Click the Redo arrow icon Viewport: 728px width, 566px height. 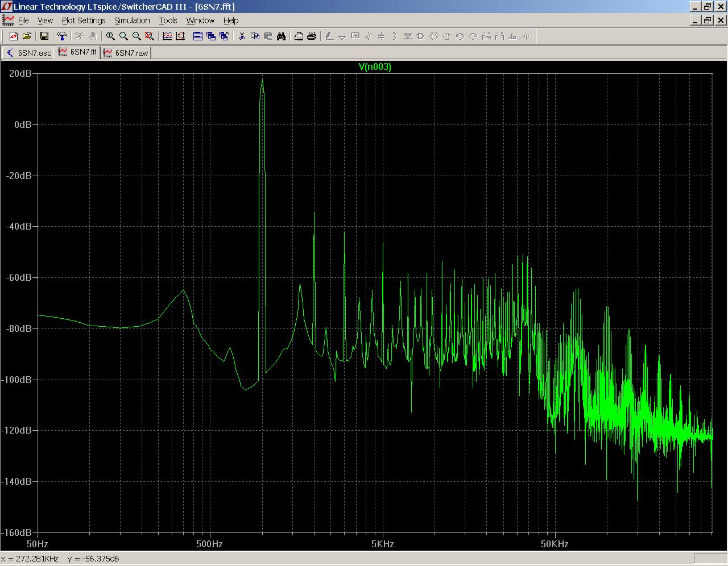click(x=473, y=36)
